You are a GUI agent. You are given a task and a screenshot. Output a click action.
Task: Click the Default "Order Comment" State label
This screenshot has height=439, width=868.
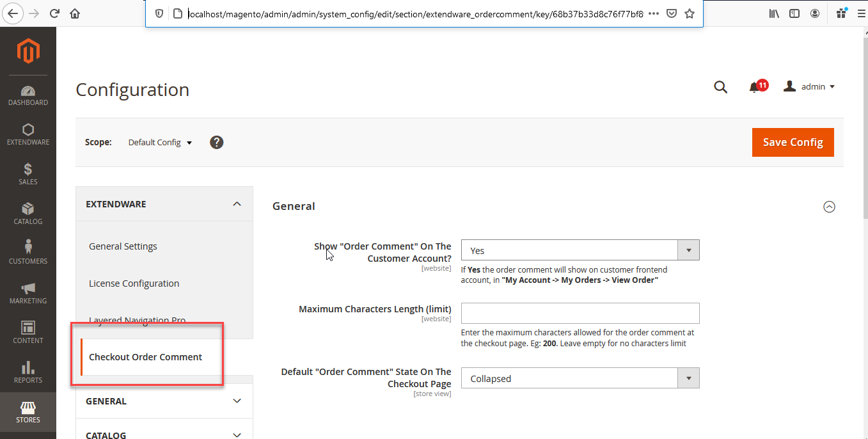tap(366, 378)
